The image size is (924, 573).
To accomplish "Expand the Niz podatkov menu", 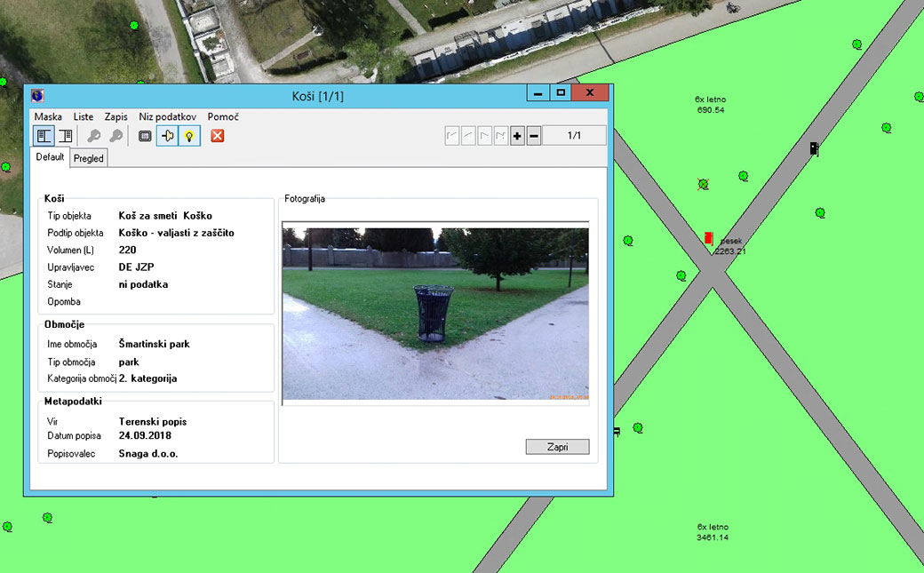I will [x=167, y=116].
